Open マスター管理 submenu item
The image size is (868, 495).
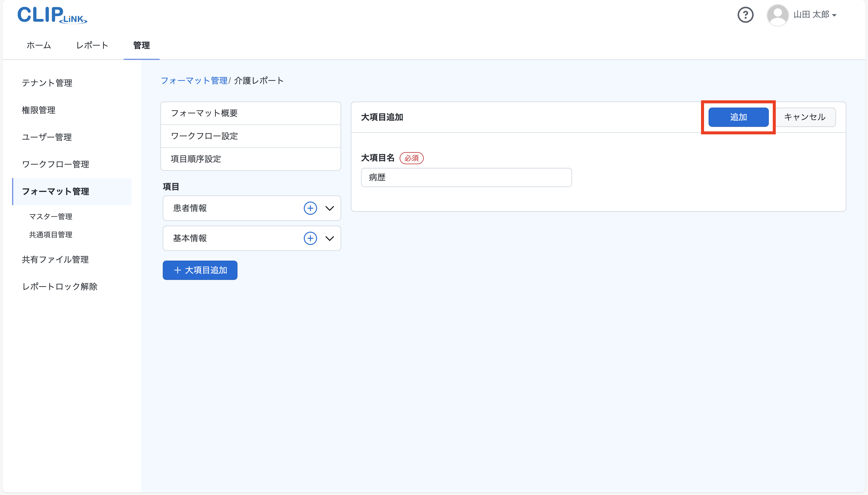(51, 217)
